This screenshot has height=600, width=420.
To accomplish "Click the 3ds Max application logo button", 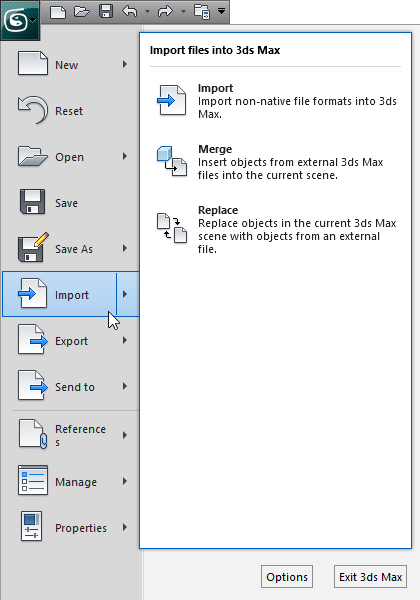I will [x=20, y=20].
